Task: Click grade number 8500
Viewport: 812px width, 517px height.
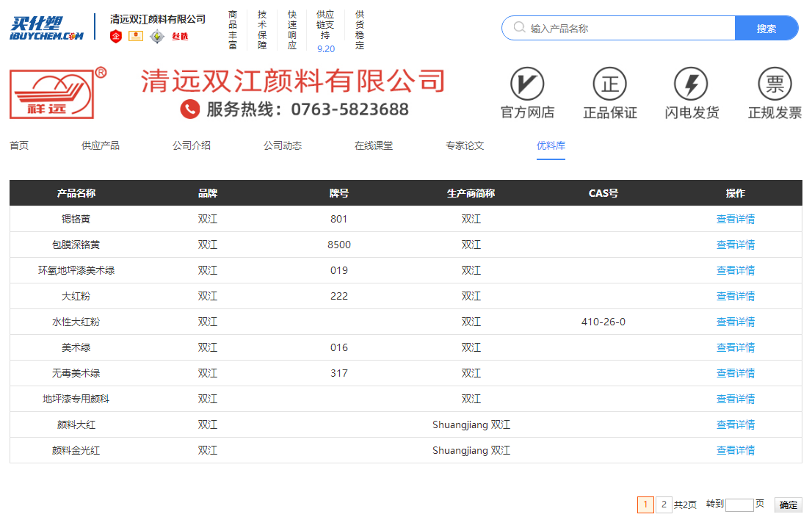Action: click(339, 245)
